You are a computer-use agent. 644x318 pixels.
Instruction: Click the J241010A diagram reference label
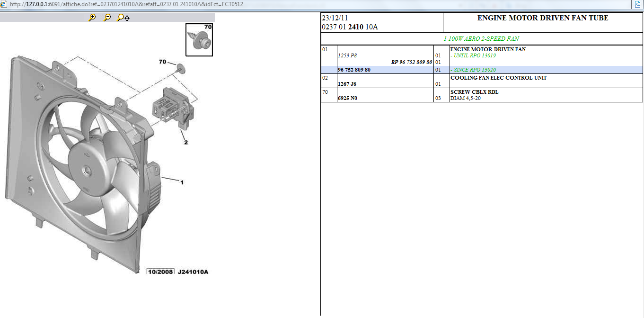[x=193, y=272]
